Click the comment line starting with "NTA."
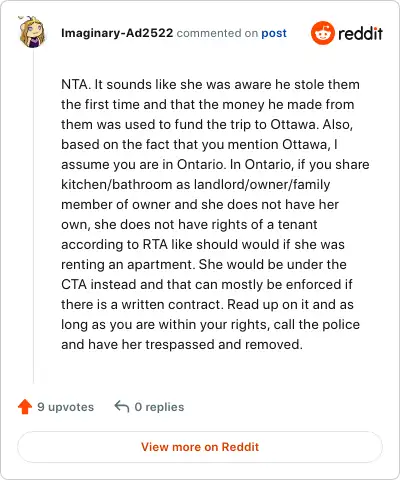Viewport: 400px width, 480px height. (210, 85)
